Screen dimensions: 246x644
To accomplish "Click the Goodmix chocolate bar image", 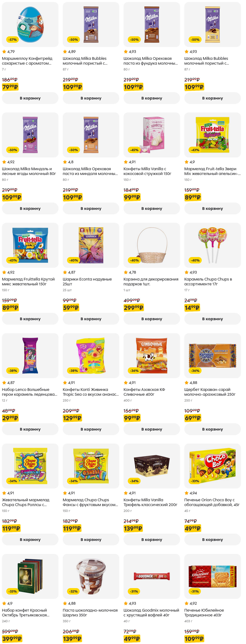I will click(x=152, y=576).
